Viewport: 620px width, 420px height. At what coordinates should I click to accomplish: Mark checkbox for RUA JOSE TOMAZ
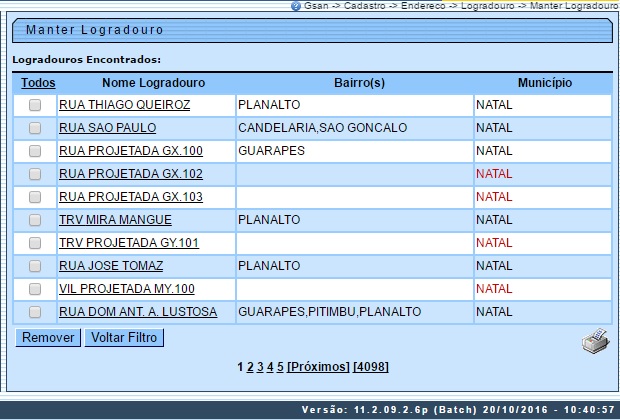(35, 266)
